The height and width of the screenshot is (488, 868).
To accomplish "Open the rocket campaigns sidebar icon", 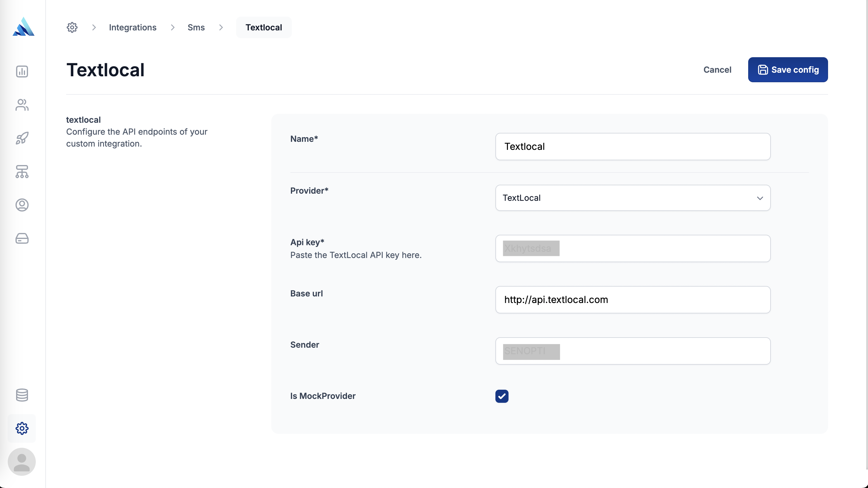I will click(x=22, y=138).
